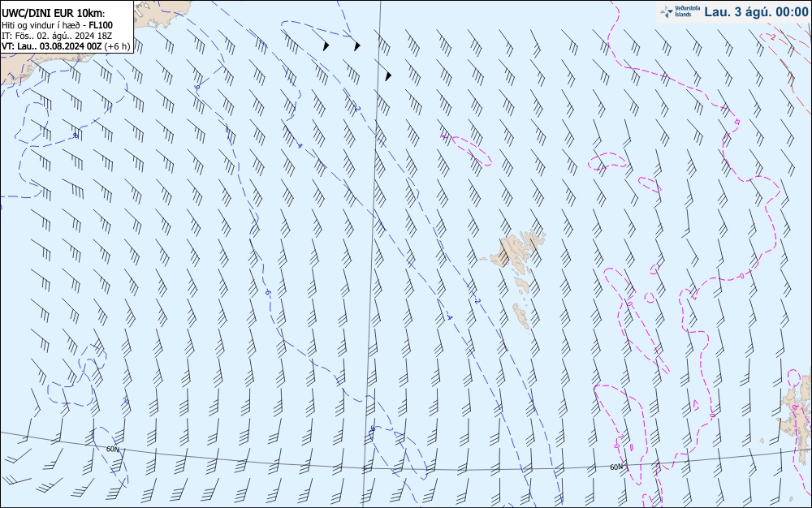Click the Veðurstofa Íslands logo
Viewport: 812px width, 508px height.
[x=680, y=11]
